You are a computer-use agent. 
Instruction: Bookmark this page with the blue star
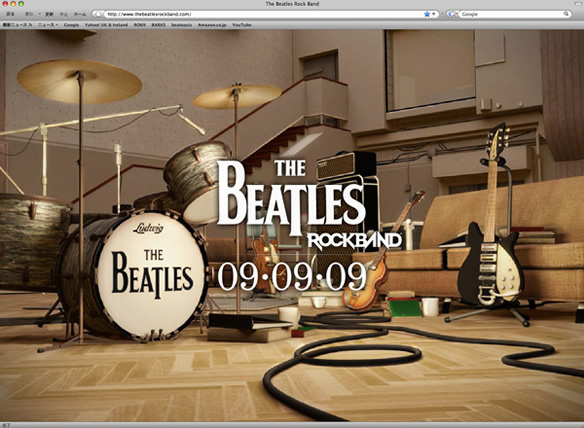[427, 14]
